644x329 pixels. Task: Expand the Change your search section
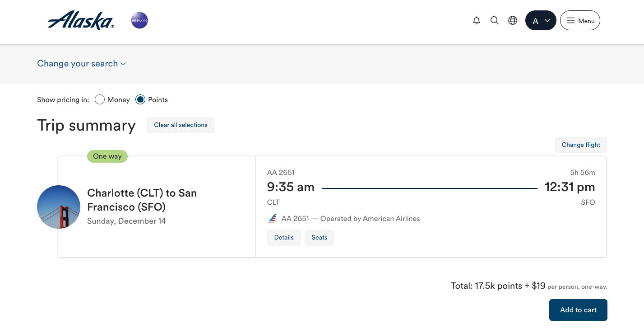tap(81, 64)
